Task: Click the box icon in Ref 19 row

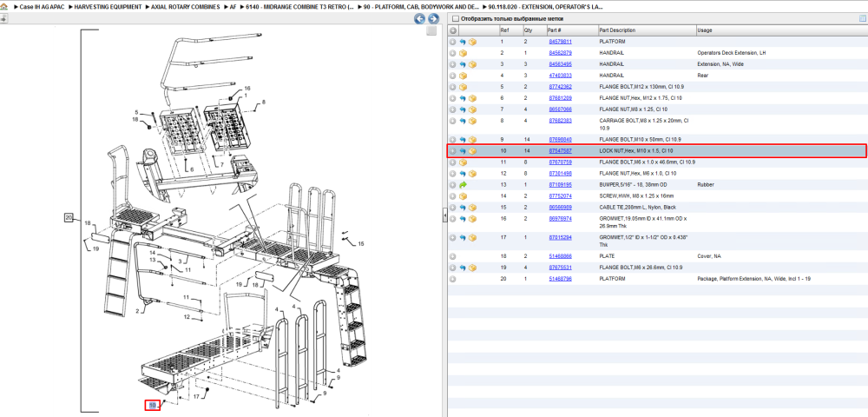Action: 472,268
